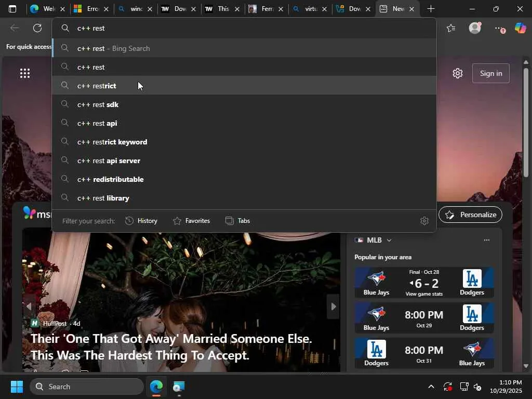Open the second taskbar app icon
The width and height of the screenshot is (532, 399).
[x=179, y=387]
